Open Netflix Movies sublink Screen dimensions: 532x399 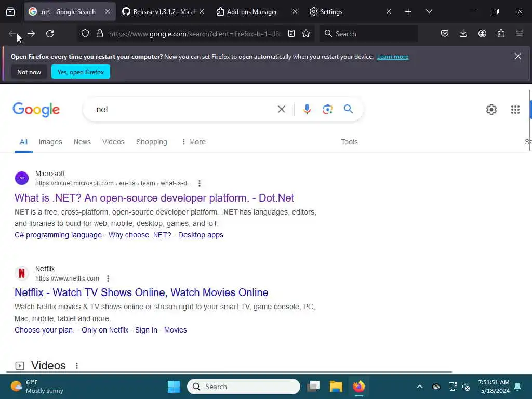click(x=176, y=330)
